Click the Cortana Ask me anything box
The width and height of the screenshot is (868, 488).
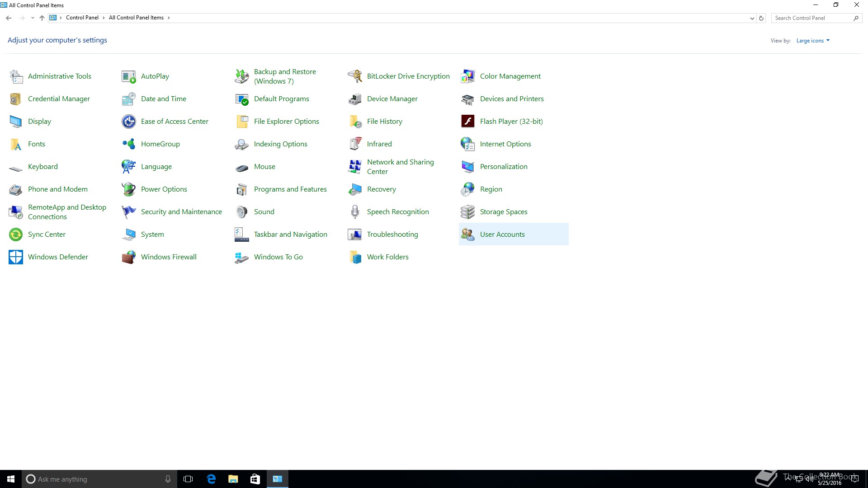[99, 479]
